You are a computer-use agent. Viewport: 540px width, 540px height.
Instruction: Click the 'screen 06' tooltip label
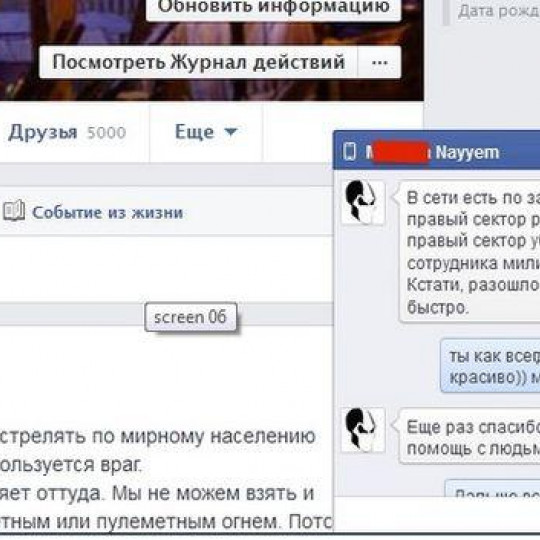pyautogui.click(x=191, y=317)
